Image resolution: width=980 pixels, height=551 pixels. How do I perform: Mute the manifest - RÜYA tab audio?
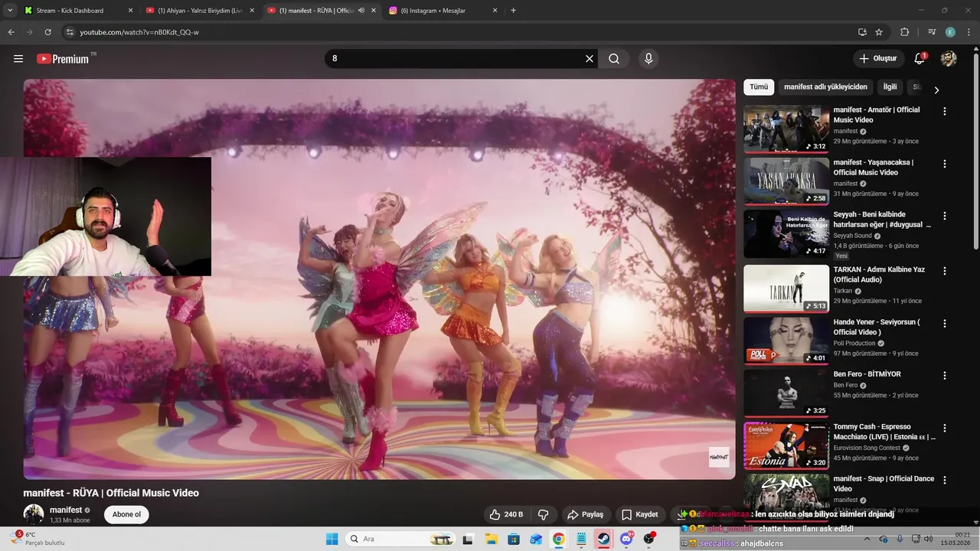point(361,11)
